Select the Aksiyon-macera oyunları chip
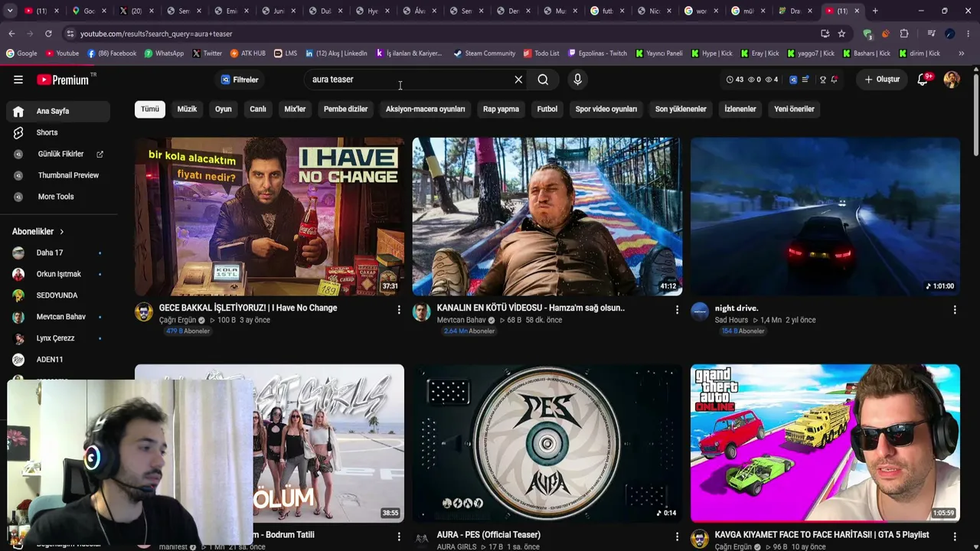Image resolution: width=980 pixels, height=551 pixels. 425,109
